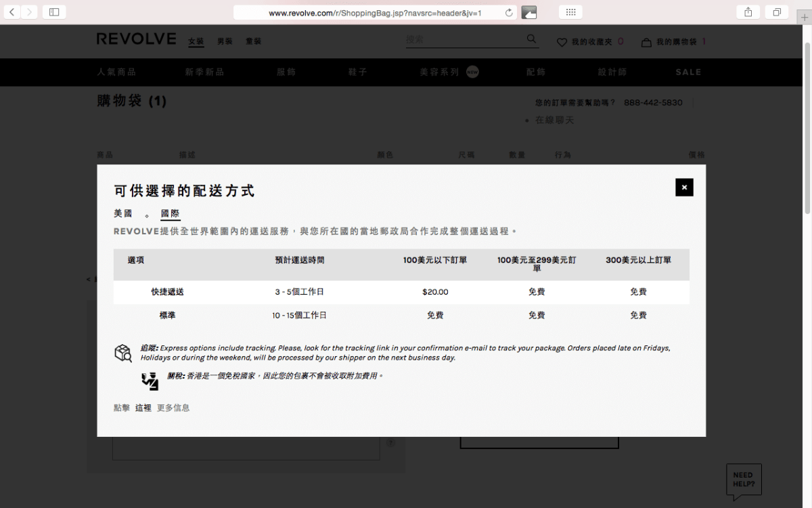812x508 pixels.
Task: Click the REVOLVE logo
Action: [136, 39]
